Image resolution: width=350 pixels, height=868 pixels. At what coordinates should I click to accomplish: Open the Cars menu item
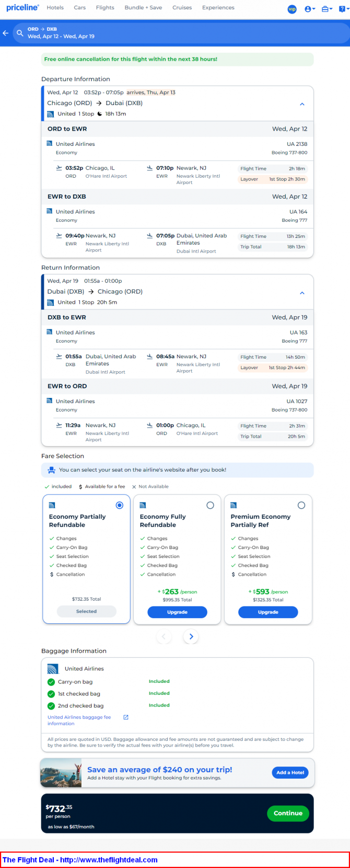(80, 8)
